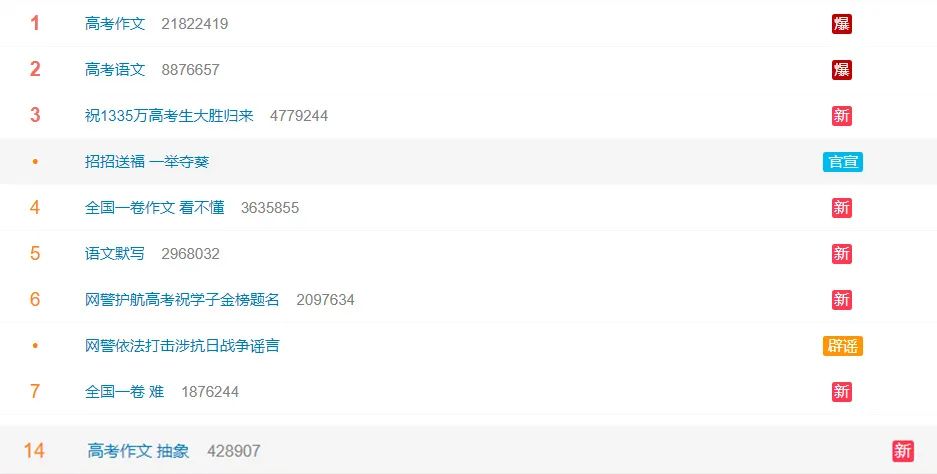The image size is (937, 474).
Task: Click the 新 badge beside 全国一卷 难
Action: pyautogui.click(x=841, y=392)
